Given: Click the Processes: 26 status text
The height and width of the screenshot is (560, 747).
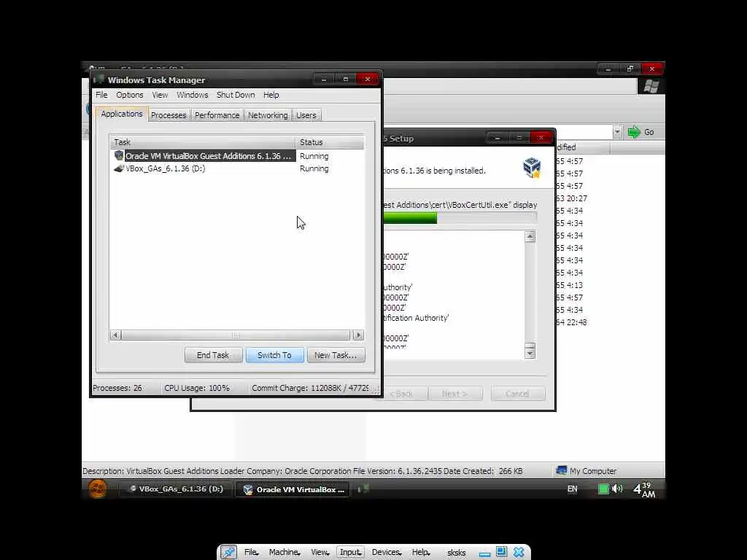Looking at the screenshot, I should tap(117, 388).
